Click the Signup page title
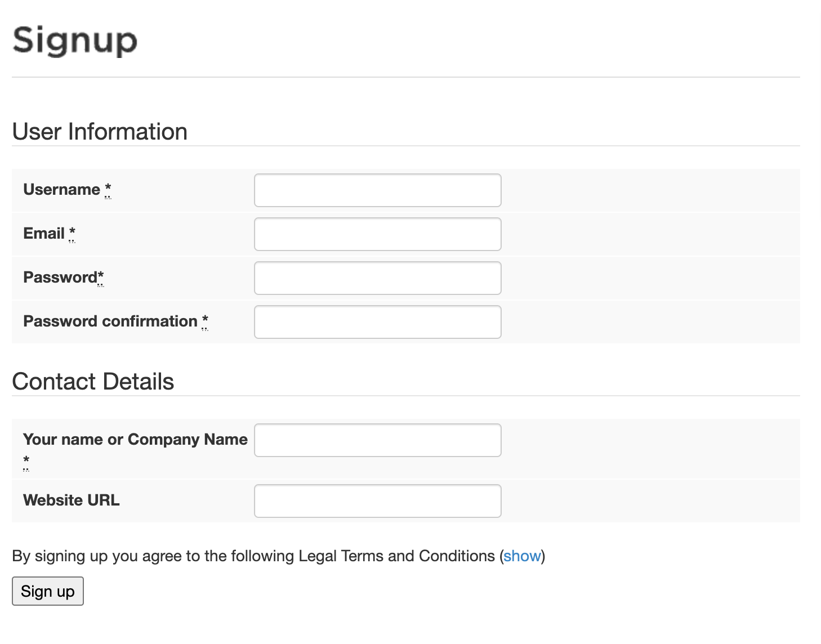The image size is (821, 644). 75,41
